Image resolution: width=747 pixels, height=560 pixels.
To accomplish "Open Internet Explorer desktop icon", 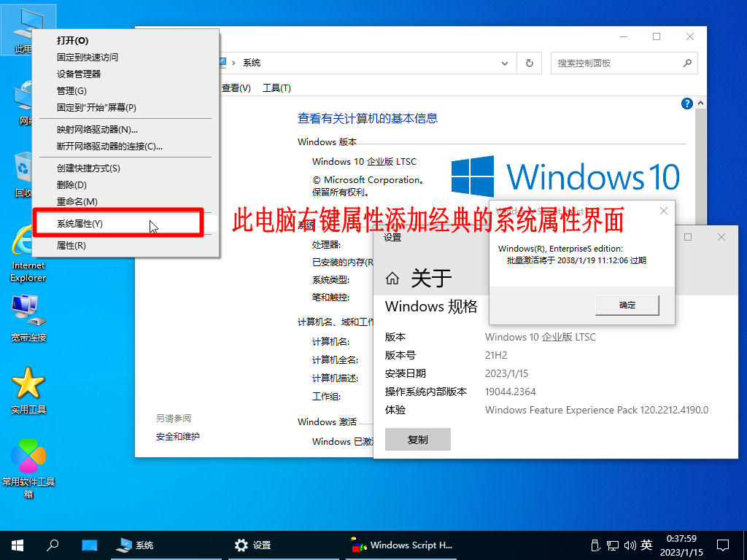I will 28,243.
